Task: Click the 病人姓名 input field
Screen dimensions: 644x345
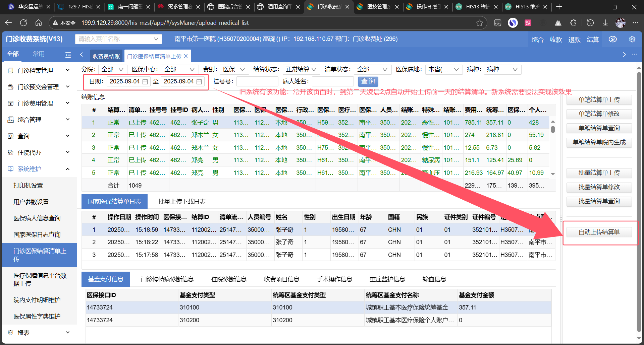Action: point(333,81)
